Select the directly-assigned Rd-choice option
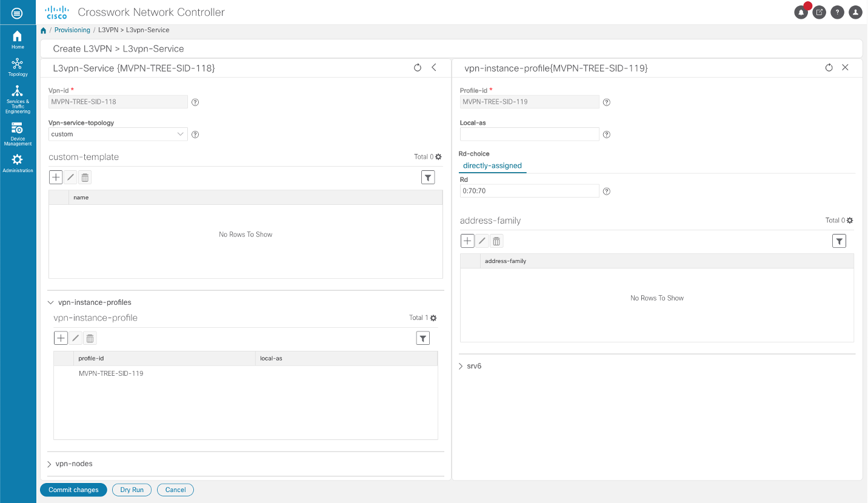The image size is (868, 503). (492, 165)
